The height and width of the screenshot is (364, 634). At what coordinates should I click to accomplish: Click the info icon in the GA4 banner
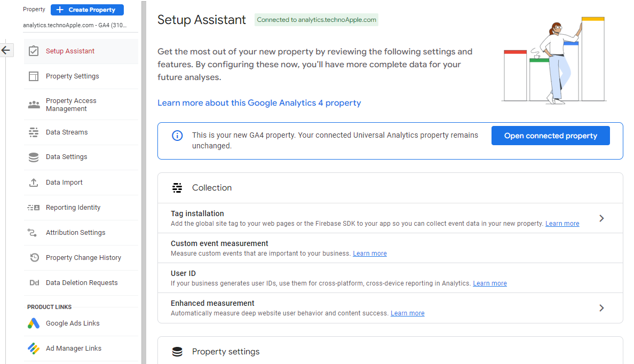(x=177, y=136)
